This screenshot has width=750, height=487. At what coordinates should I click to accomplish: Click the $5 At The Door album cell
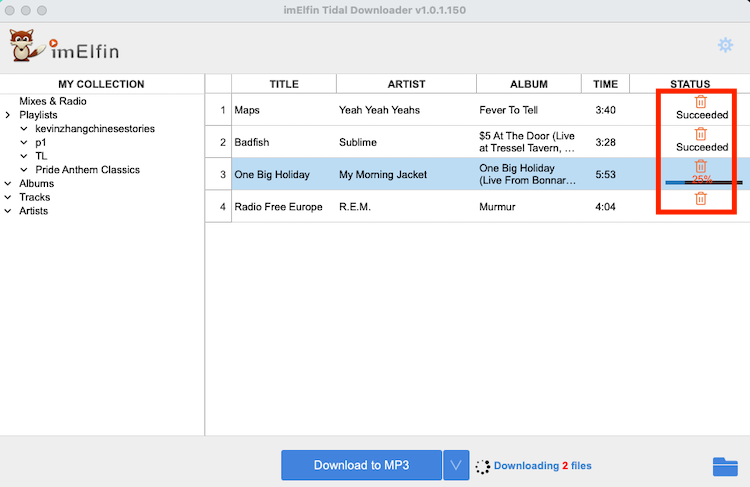[529, 142]
